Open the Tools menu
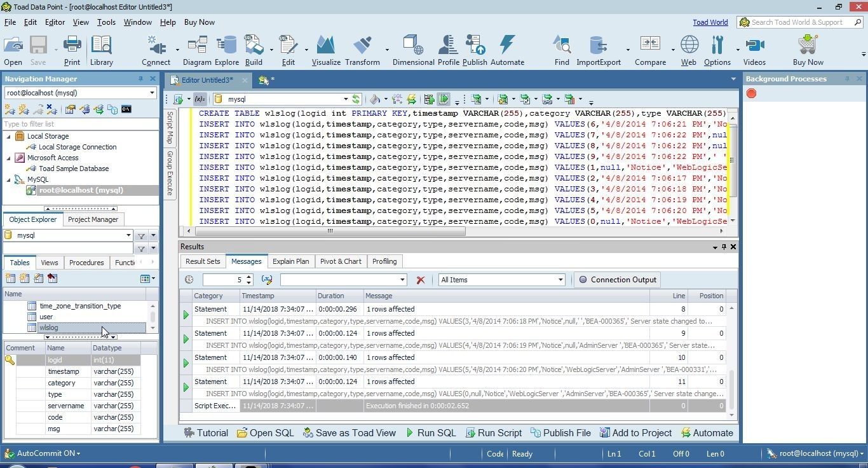The width and height of the screenshot is (868, 468). click(106, 22)
